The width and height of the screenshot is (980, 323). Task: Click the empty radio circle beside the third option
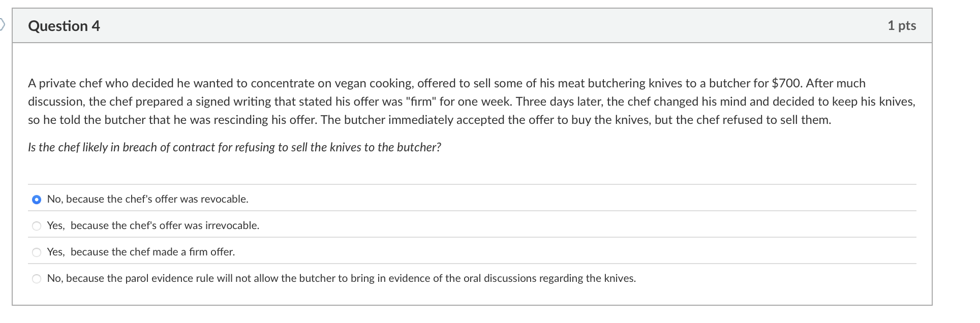36,252
